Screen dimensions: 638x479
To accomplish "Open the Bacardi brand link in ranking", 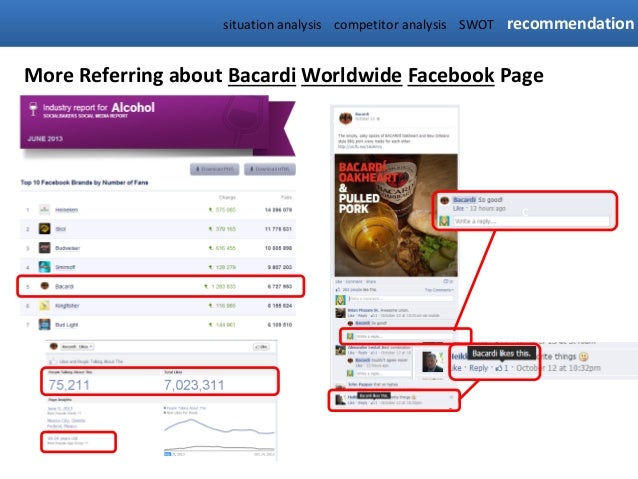I will point(64,287).
